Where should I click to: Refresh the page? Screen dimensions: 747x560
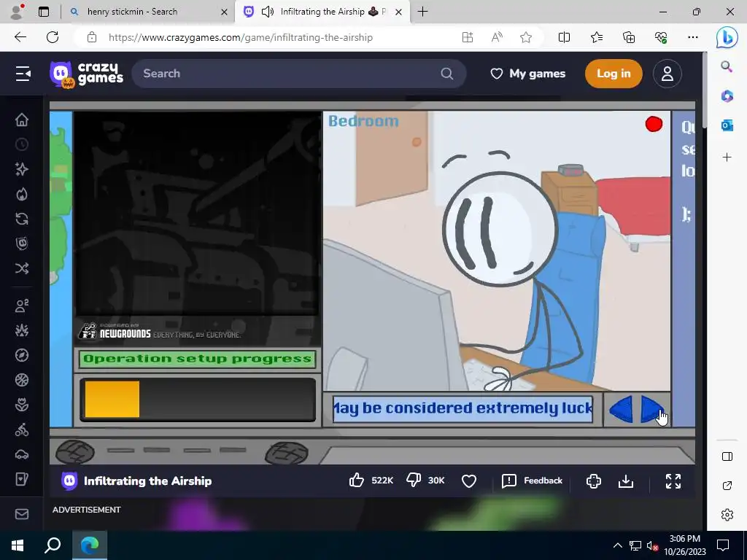tap(53, 37)
